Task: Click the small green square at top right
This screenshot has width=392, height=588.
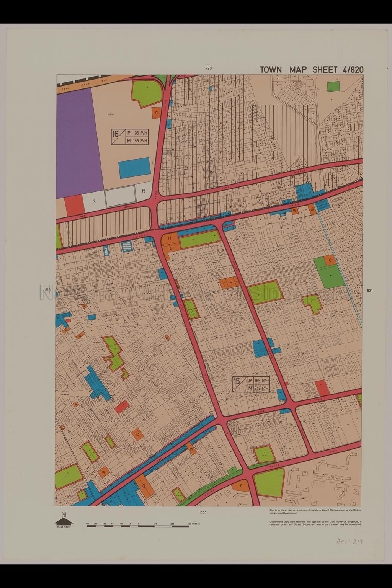Action: [333, 86]
